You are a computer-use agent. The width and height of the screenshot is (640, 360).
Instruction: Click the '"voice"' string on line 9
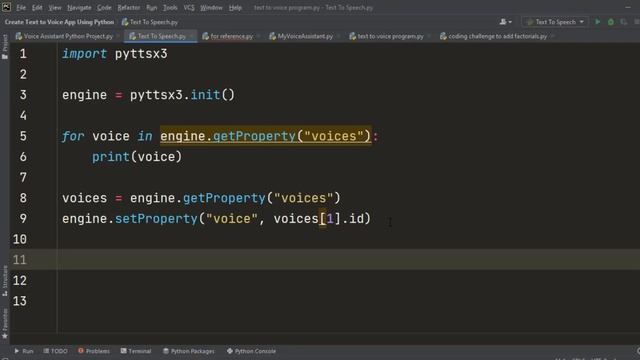click(232, 219)
